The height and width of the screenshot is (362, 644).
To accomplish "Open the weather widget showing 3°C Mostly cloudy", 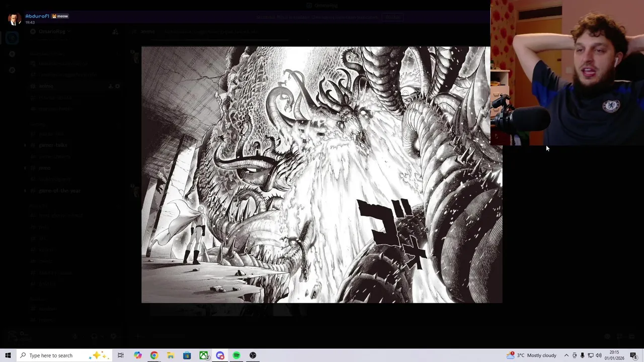I will point(531,355).
